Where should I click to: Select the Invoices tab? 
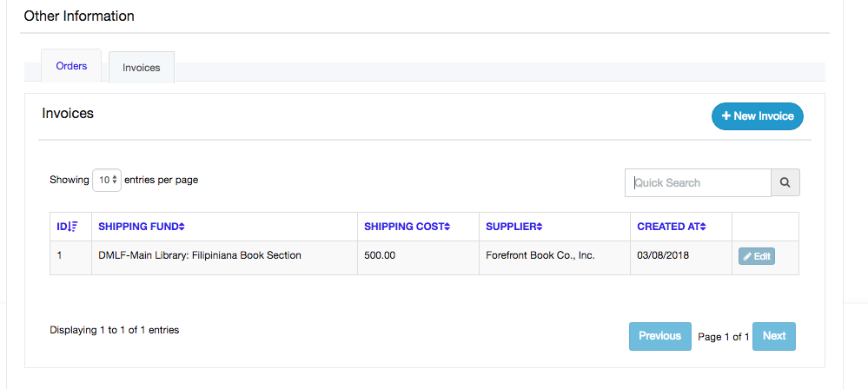click(x=141, y=68)
